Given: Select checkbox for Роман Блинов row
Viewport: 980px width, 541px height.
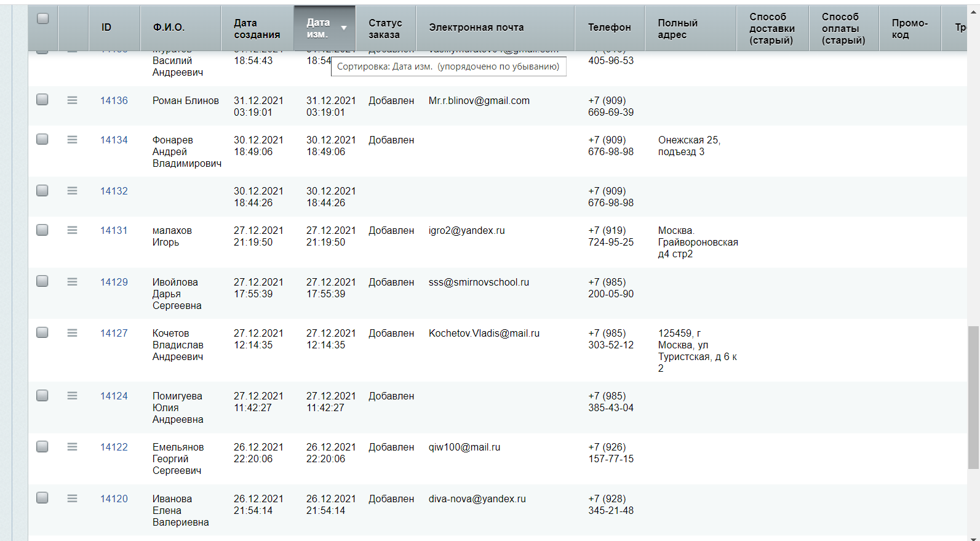Looking at the screenshot, I should [x=42, y=100].
